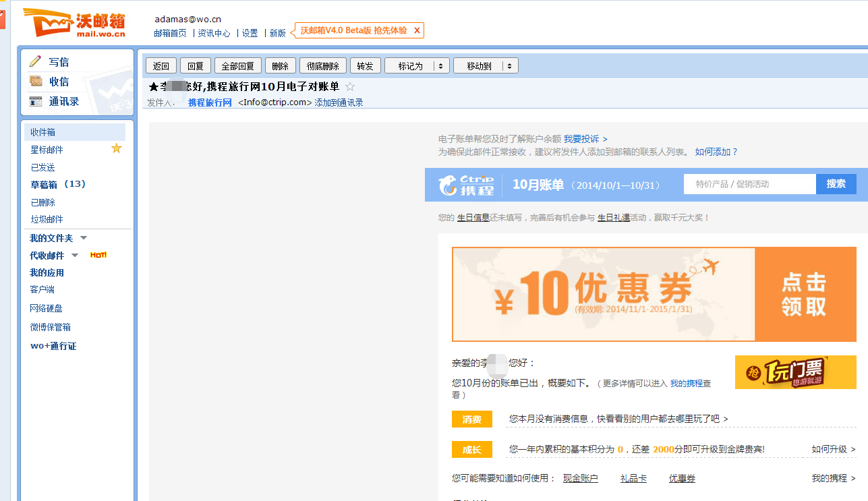Click the 消费 orange label
868x501 pixels.
click(x=472, y=419)
